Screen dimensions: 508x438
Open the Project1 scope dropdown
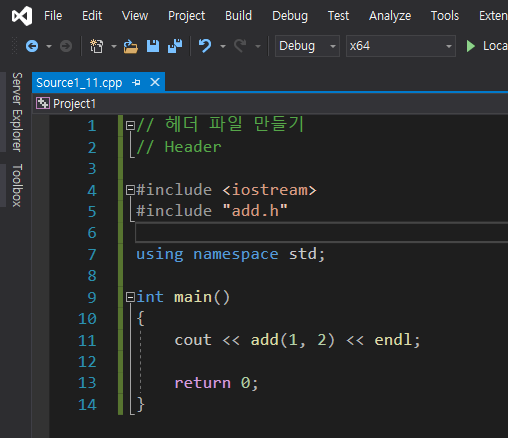[x=270, y=104]
